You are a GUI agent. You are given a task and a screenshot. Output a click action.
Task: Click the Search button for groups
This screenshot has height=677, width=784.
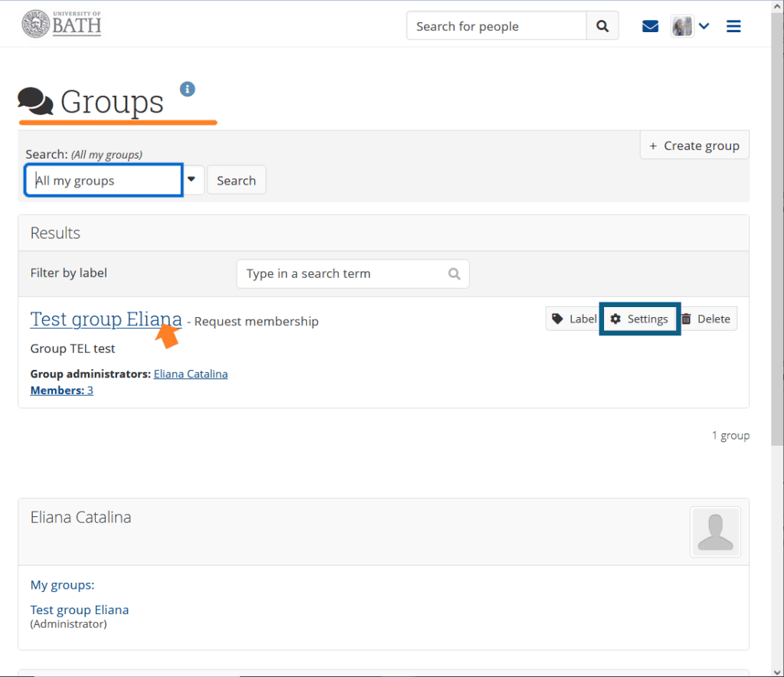236,181
